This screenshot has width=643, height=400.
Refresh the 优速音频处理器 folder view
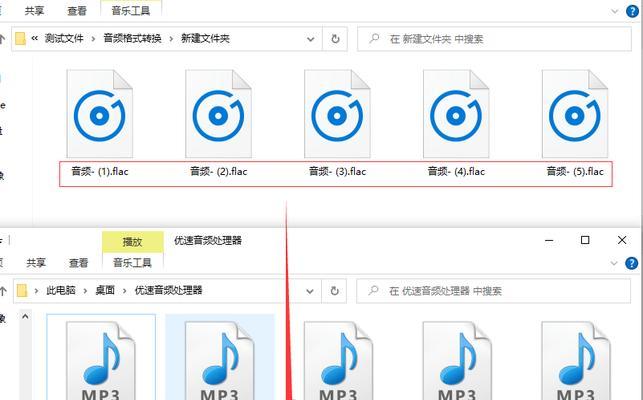pyautogui.click(x=334, y=291)
